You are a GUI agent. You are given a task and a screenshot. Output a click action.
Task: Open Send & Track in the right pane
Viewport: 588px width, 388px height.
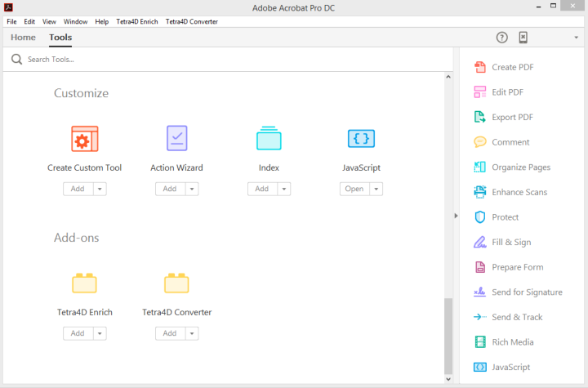click(x=508, y=317)
